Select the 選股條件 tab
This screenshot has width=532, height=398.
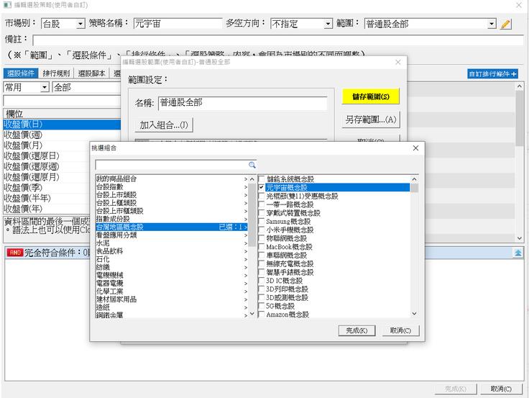(20, 73)
